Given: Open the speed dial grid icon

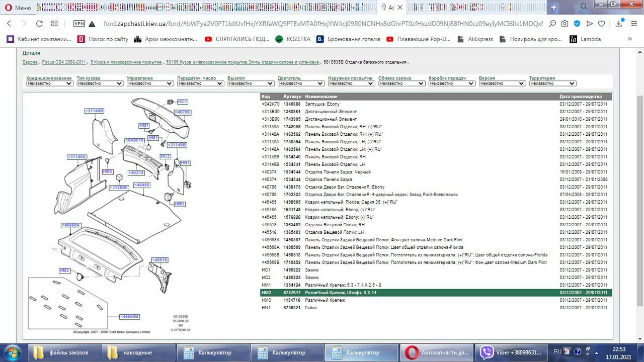Looking at the screenshot, I should point(54,23).
